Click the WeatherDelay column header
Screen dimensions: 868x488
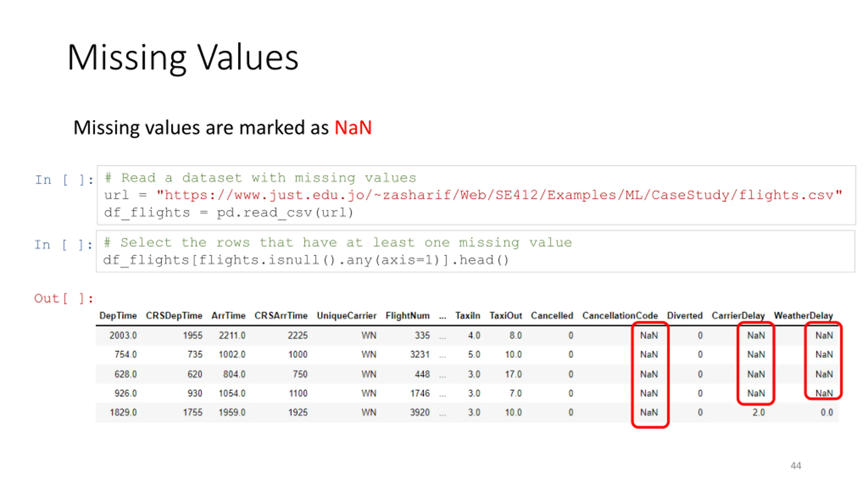tap(803, 316)
